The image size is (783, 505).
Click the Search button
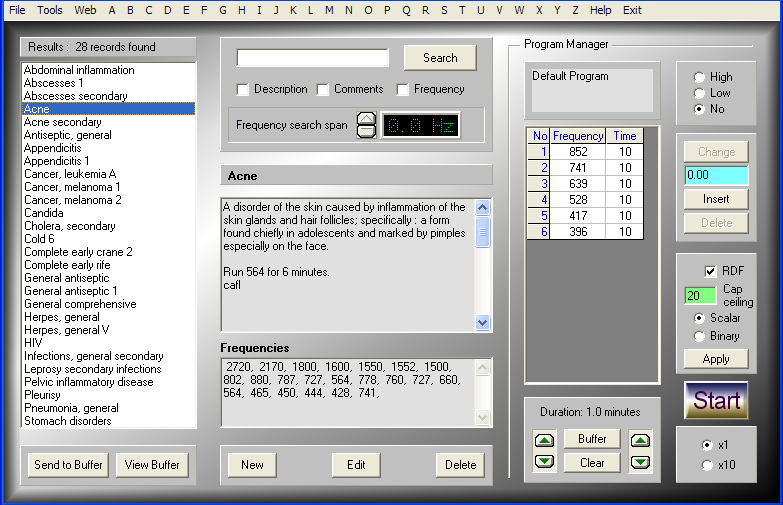click(440, 58)
